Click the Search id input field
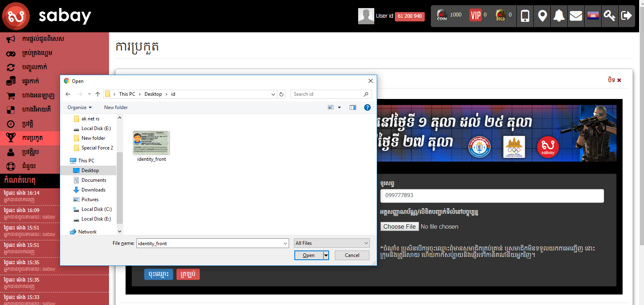The image size is (644, 305). (x=327, y=94)
